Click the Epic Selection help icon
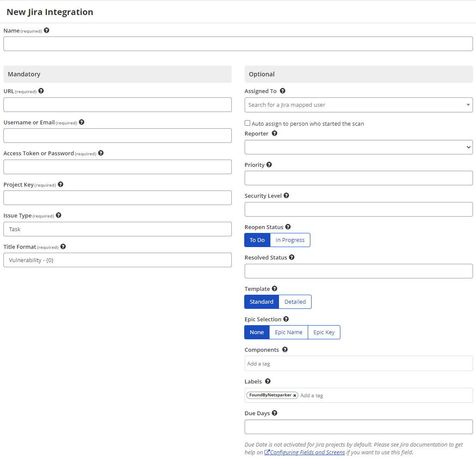Viewport: 476px width, 459px height. (x=286, y=319)
